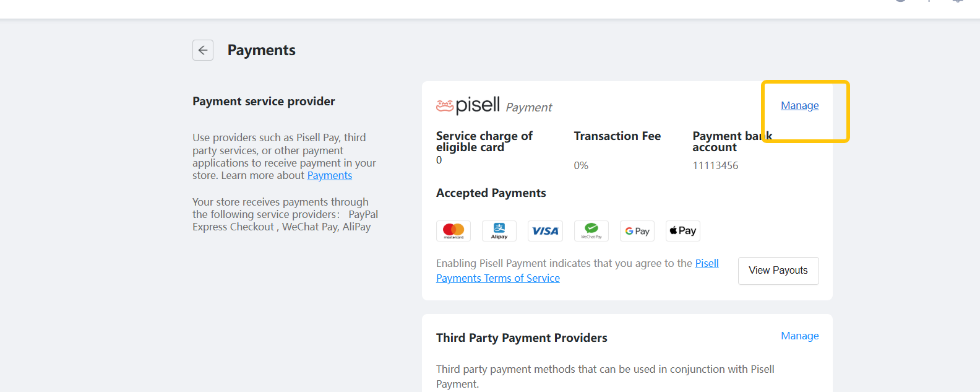The width and height of the screenshot is (980, 392).
Task: Click the Payments page title
Action: point(261,50)
